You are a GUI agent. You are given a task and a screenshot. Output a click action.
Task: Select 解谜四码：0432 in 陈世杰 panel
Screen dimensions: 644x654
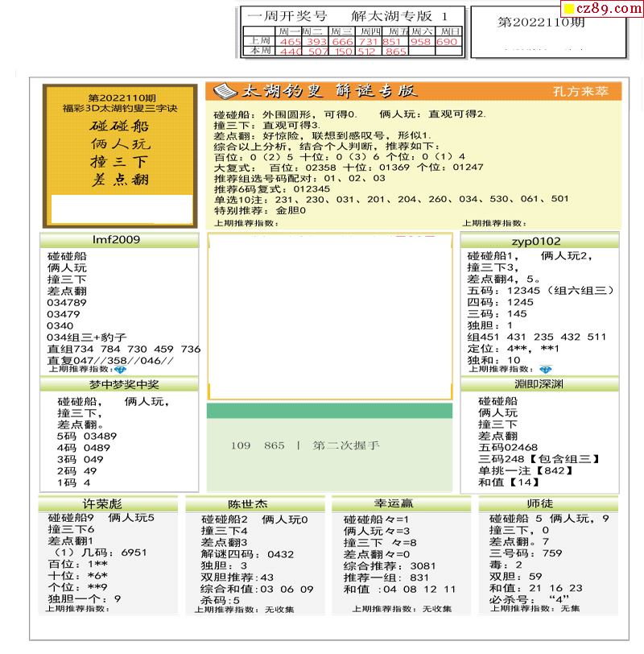(x=247, y=554)
